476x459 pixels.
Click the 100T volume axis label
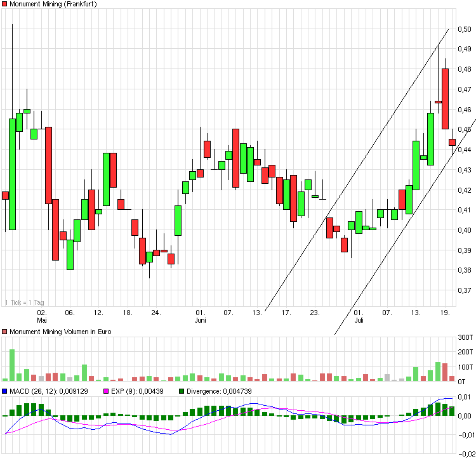(465, 367)
